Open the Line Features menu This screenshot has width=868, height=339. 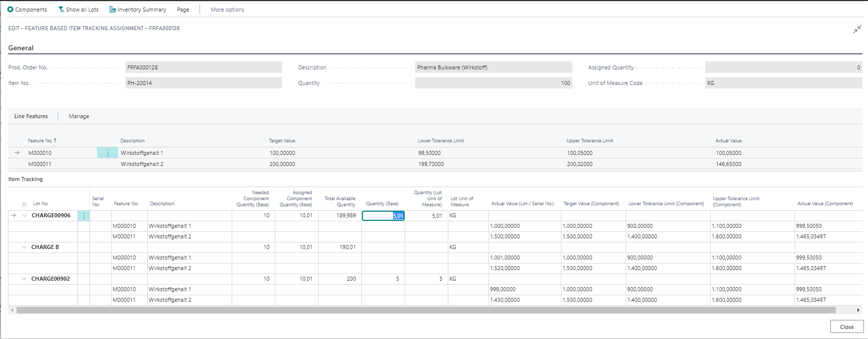[31, 116]
